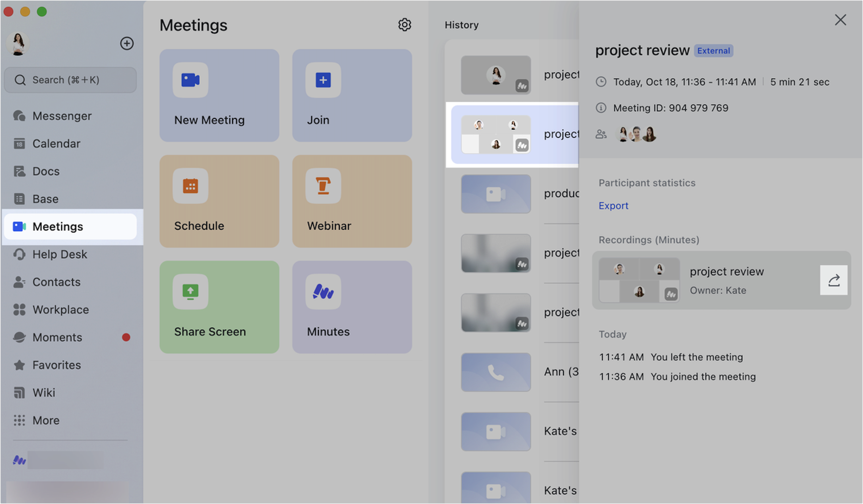
Task: Share the project review recording
Action: pos(834,280)
